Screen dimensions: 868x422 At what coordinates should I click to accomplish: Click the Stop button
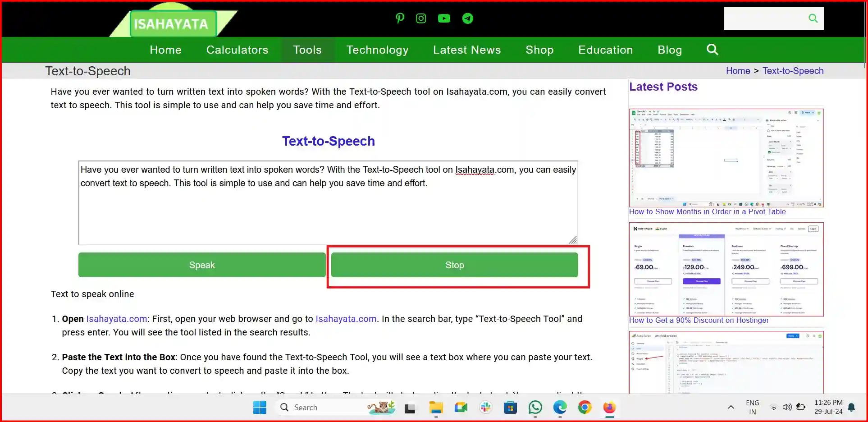pyautogui.click(x=454, y=265)
